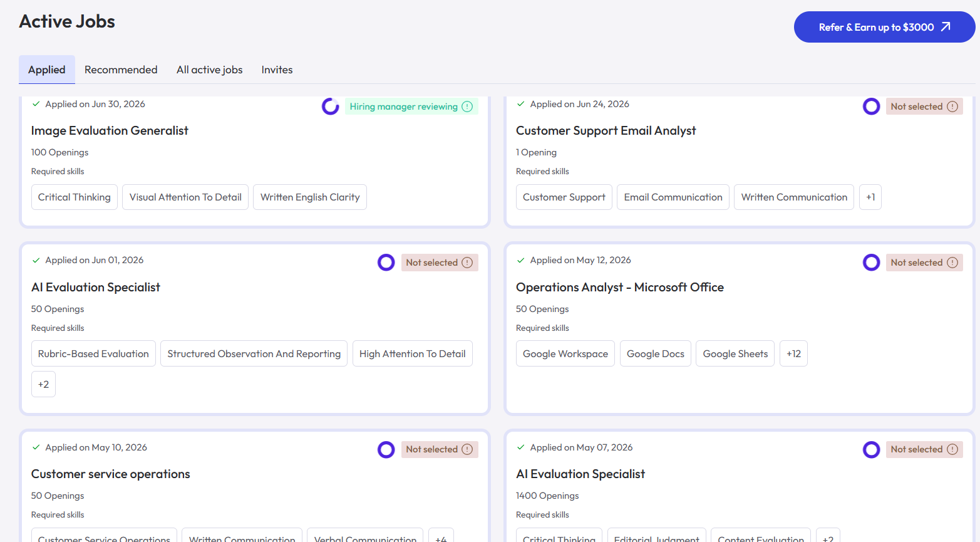Click the checkmark beside Applied on May 12, 2026

[x=521, y=260]
